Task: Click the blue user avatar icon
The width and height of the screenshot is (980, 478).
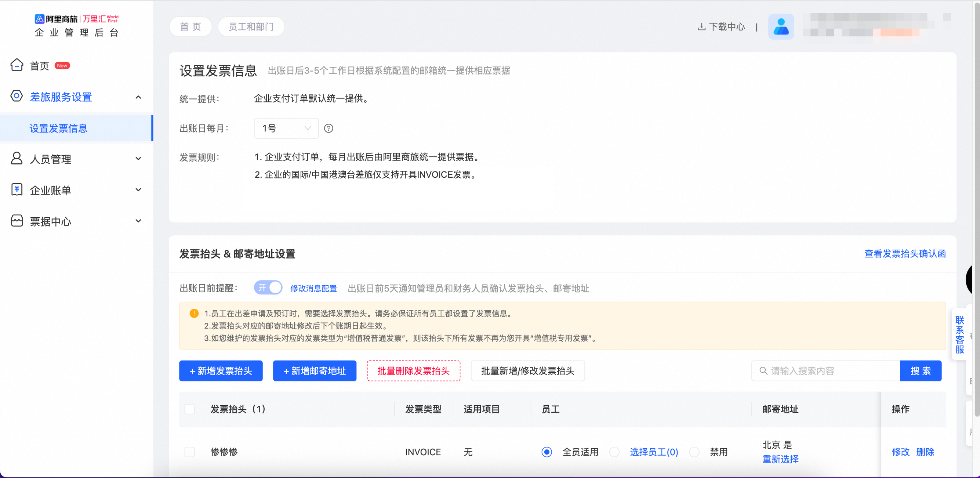Action: click(781, 27)
